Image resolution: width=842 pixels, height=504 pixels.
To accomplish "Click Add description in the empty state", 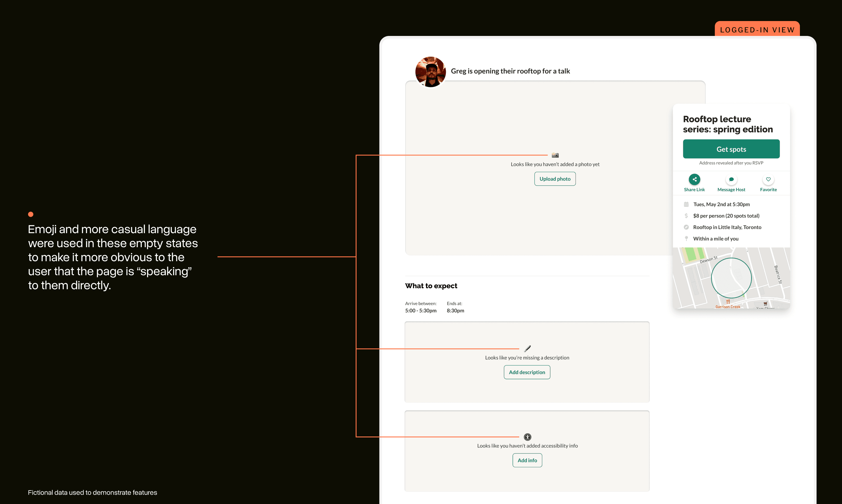I will coord(527,372).
